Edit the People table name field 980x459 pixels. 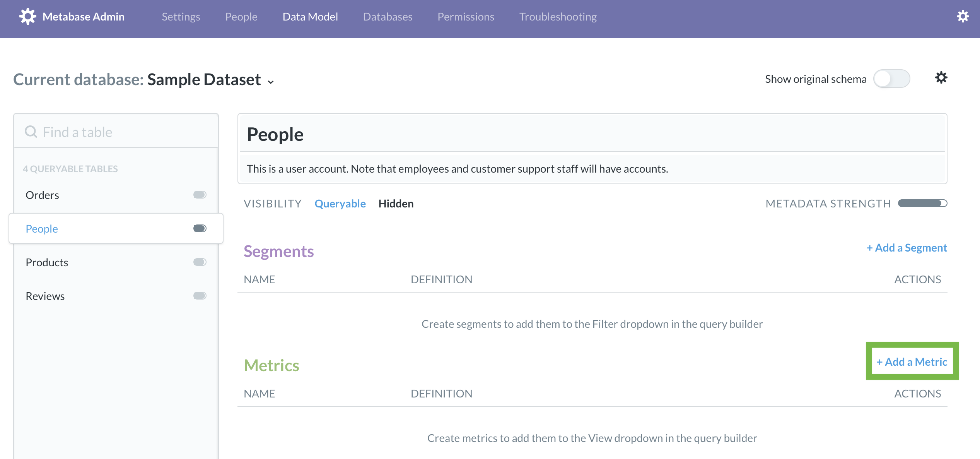(x=592, y=134)
